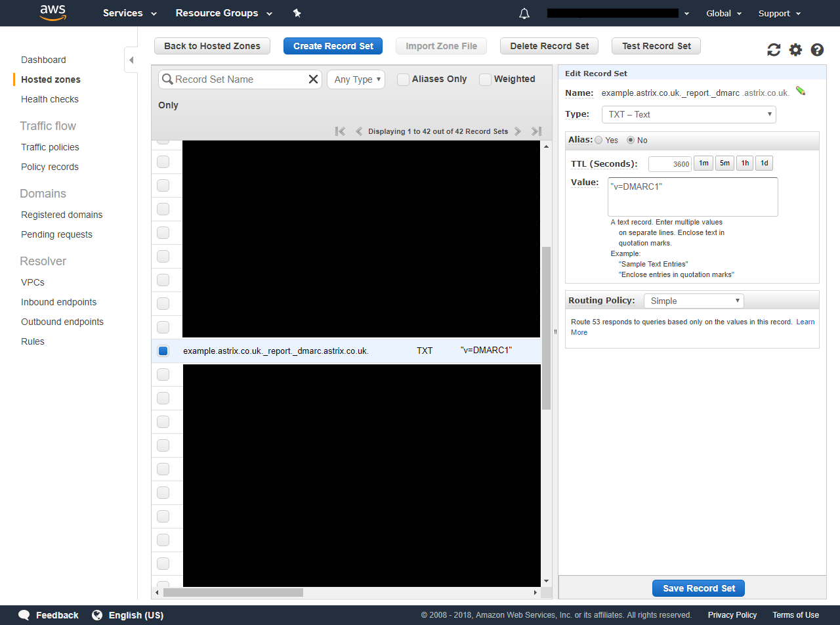
Task: Refresh the record set list
Action: point(774,50)
